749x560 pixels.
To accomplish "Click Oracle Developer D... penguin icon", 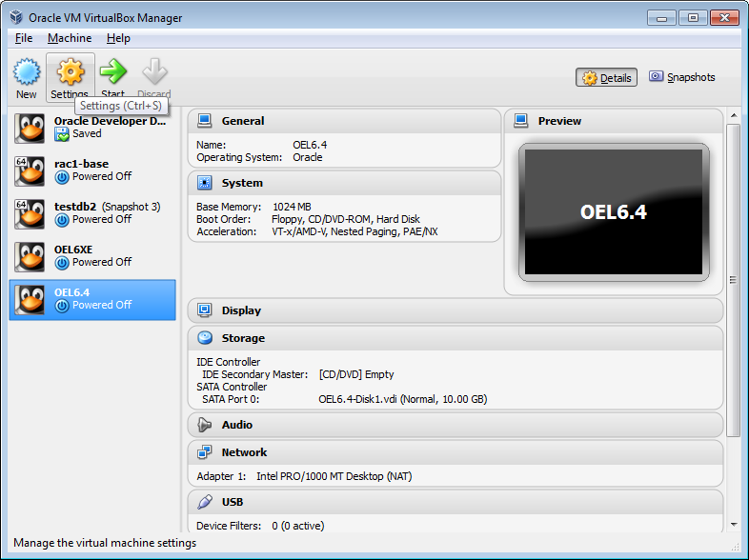I will point(30,129).
